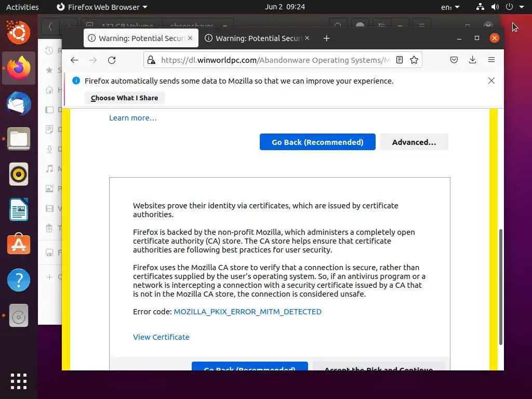Go back using the Firefox back arrow
532x399 pixels.
point(74,60)
